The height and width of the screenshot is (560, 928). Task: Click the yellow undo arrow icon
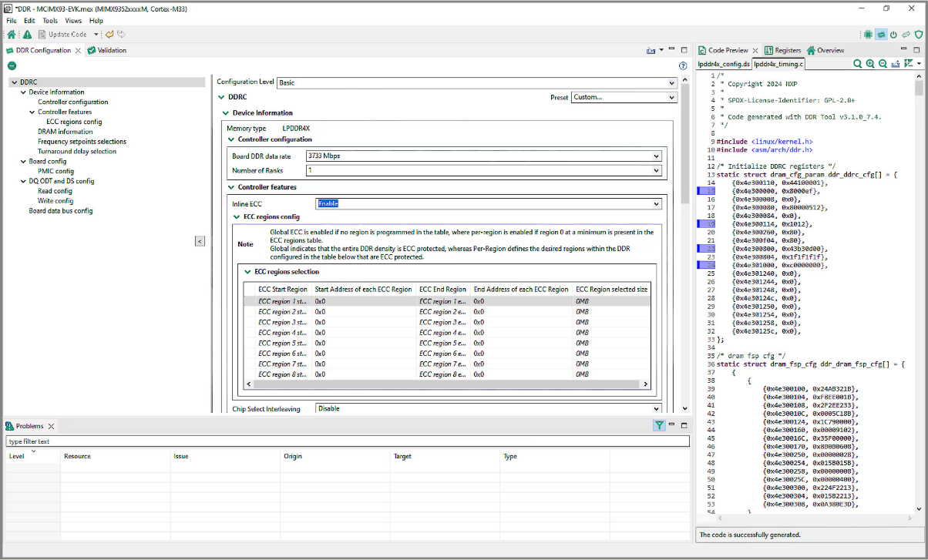(109, 34)
